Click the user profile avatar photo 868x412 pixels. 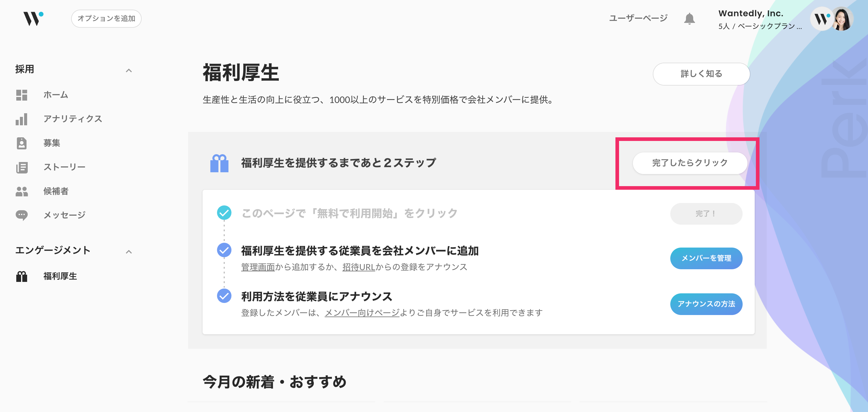[842, 19]
